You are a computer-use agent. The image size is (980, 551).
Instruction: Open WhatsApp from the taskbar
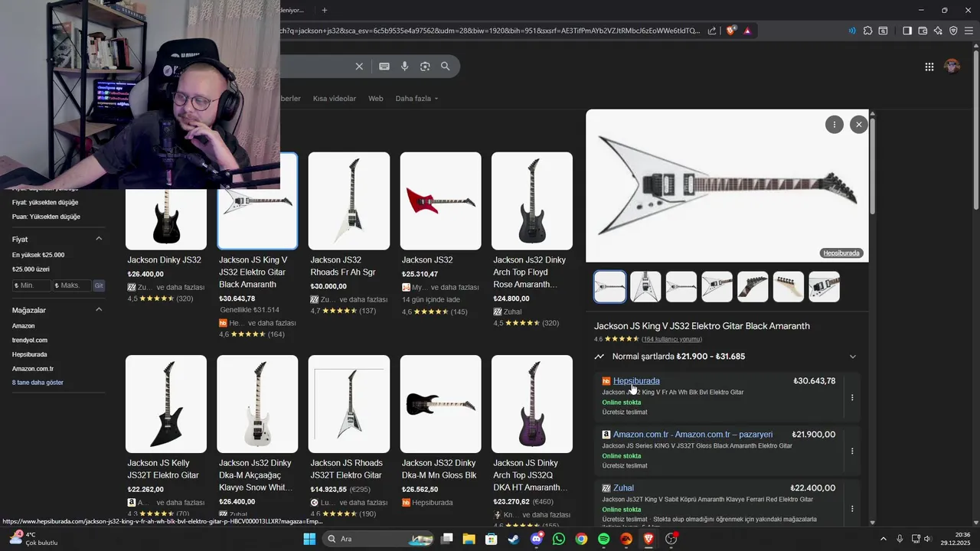pos(559,539)
